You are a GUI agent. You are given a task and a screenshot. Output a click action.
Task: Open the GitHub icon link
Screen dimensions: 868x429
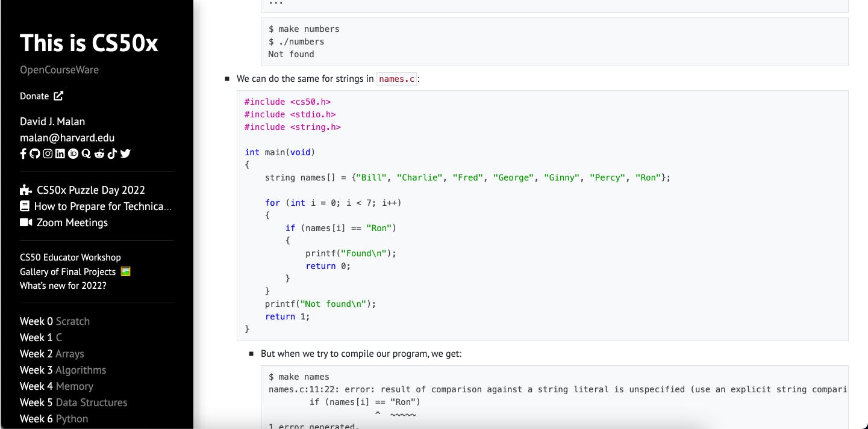pyautogui.click(x=35, y=153)
